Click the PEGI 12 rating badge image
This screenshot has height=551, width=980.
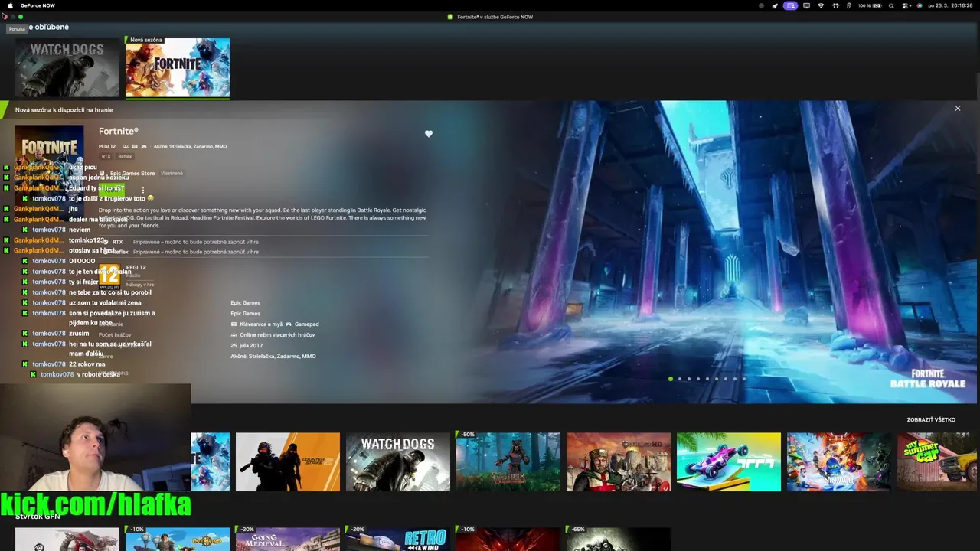pyautogui.click(x=109, y=276)
